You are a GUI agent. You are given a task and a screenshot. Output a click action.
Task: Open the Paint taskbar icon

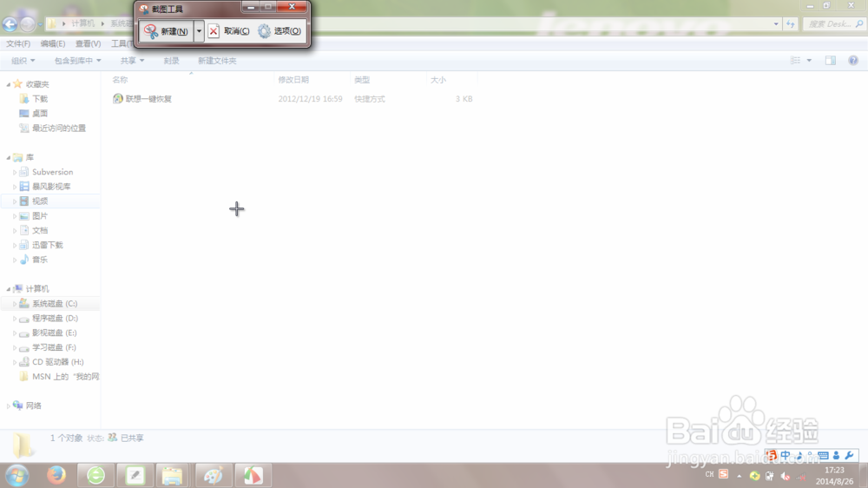click(214, 475)
